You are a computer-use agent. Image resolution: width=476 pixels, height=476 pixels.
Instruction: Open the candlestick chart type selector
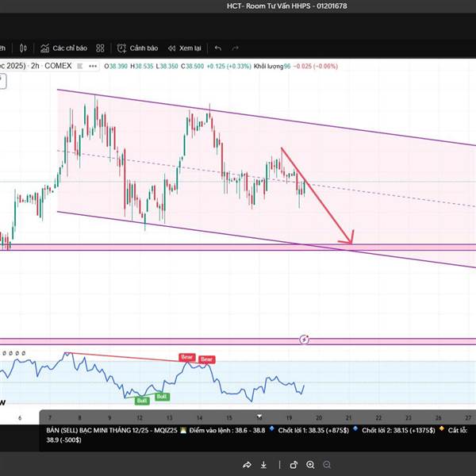point(23,48)
